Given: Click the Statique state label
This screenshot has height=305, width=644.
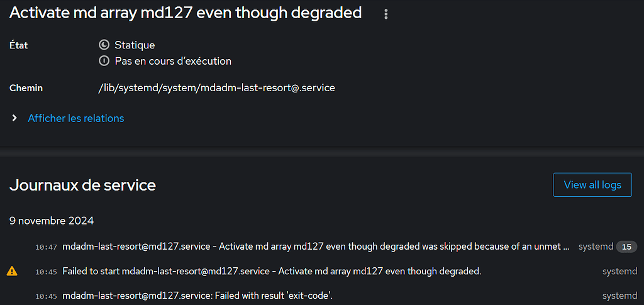Looking at the screenshot, I should coord(135,45).
